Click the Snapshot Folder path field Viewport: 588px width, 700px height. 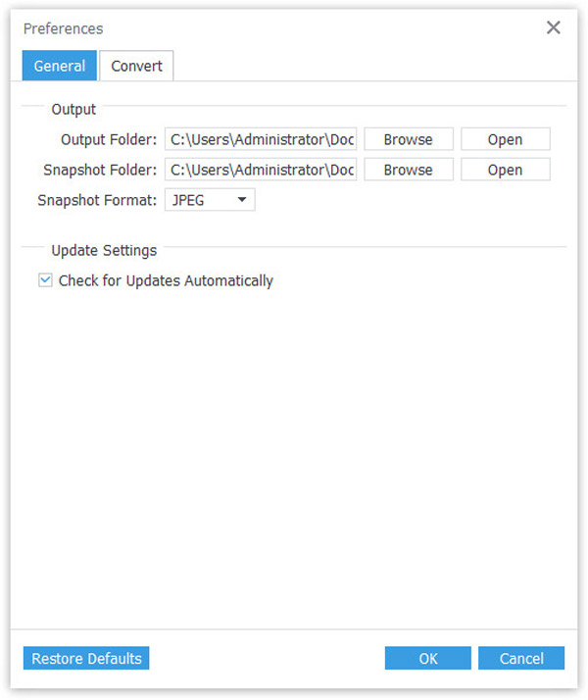(x=261, y=170)
